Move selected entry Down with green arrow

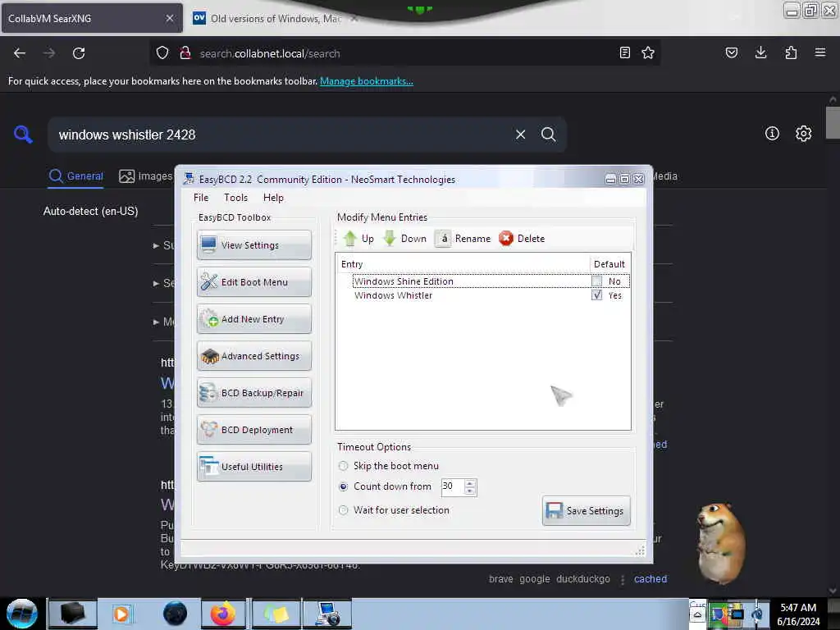[405, 239]
